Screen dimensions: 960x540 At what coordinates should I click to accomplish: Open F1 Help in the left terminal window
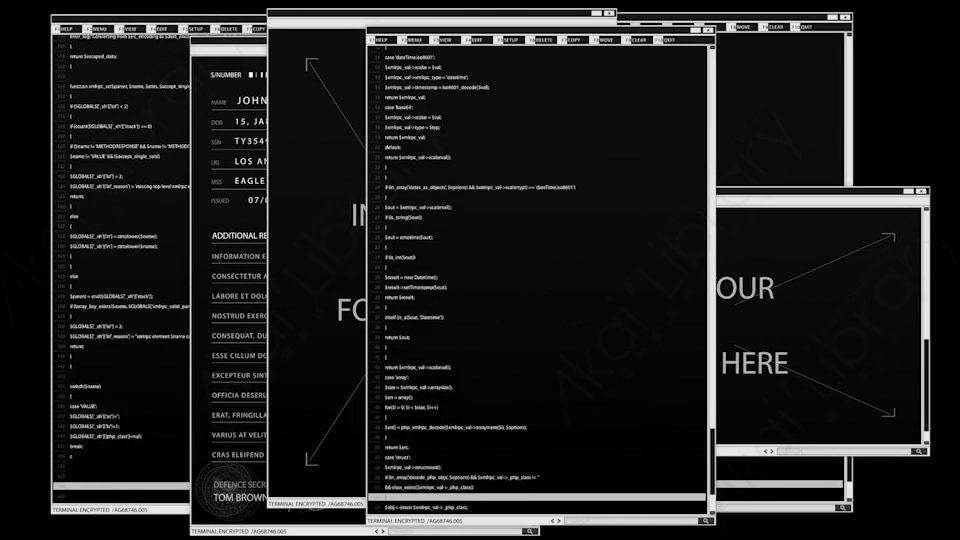point(64,29)
